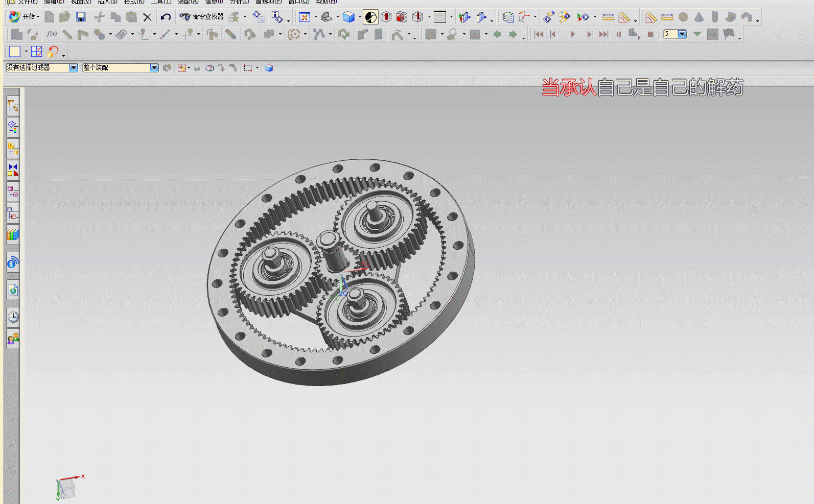Open the animation speed 5 dropdown
Viewport: 814px width, 504px height.
click(x=682, y=34)
